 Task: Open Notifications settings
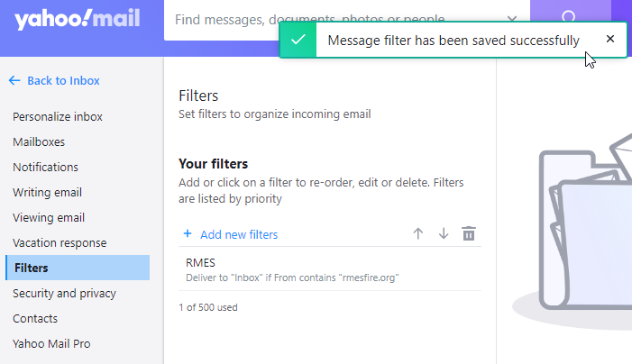(x=45, y=167)
